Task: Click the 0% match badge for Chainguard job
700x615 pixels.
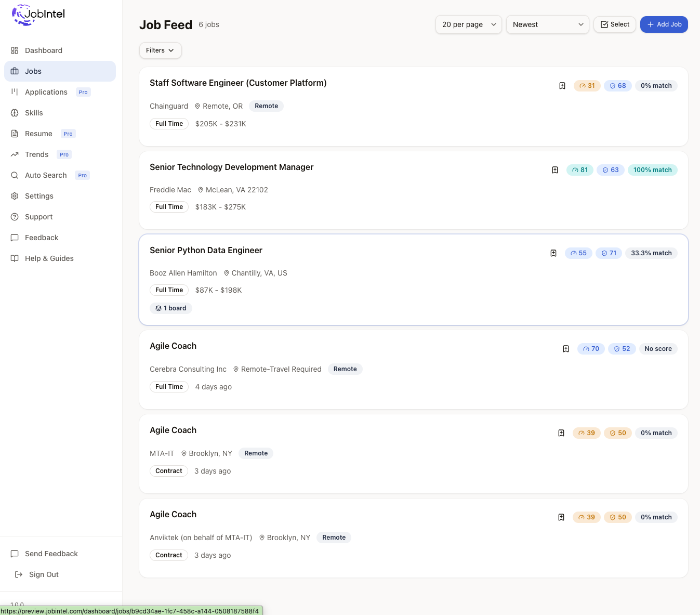Action: pyautogui.click(x=656, y=86)
